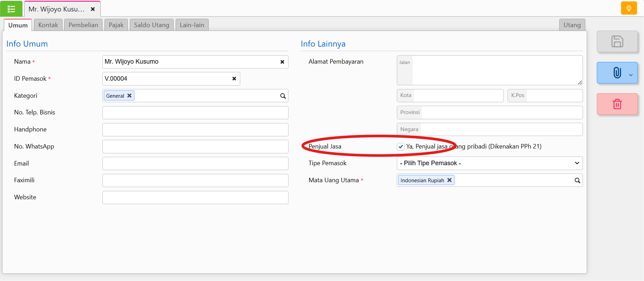Open the green list menu icon

tap(11, 9)
